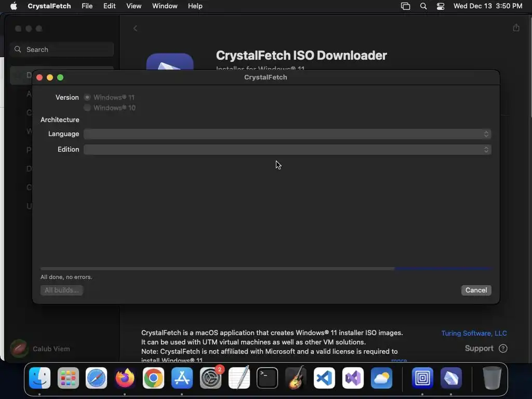Screen dimensions: 532x399
Task: Select the Windows 10 version radio button
Action: click(x=87, y=108)
